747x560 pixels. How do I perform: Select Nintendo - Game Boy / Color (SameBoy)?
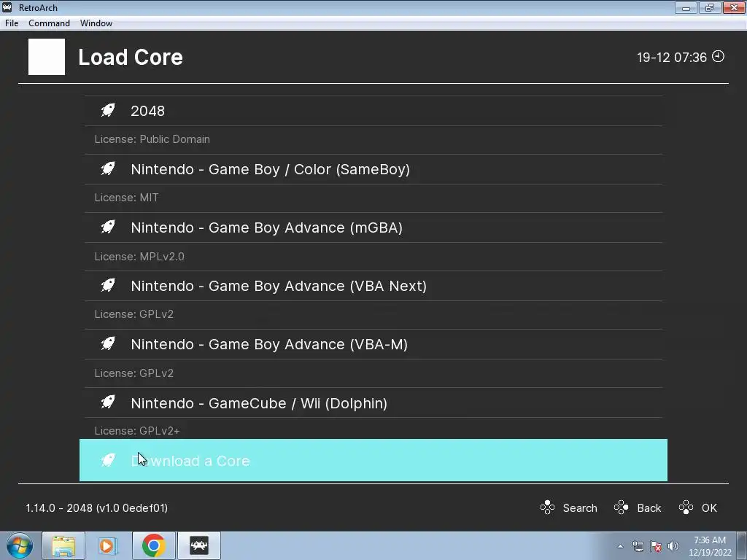click(x=373, y=169)
